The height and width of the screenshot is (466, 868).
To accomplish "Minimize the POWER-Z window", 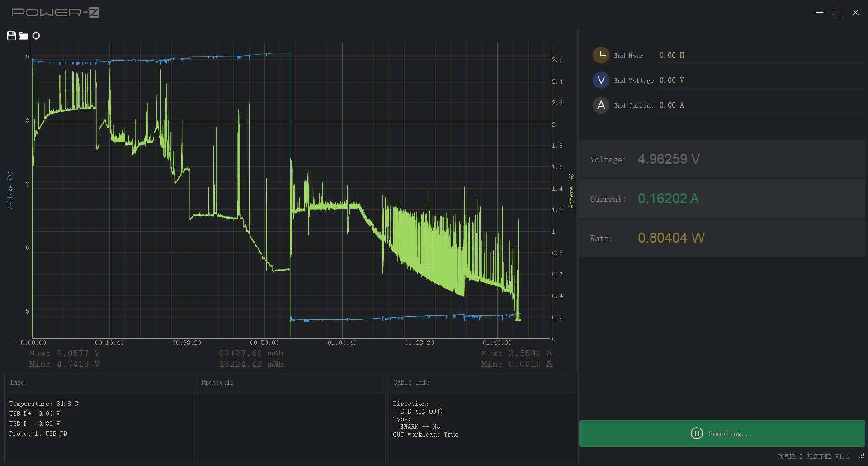I will point(819,13).
